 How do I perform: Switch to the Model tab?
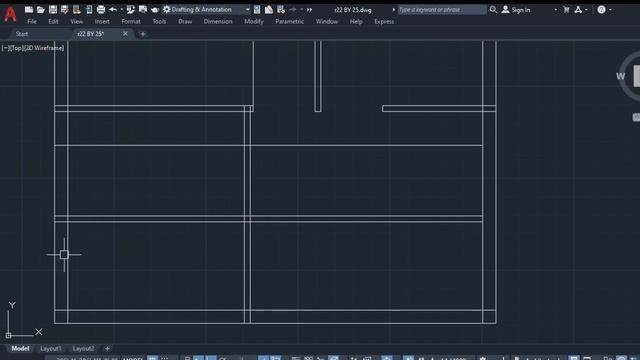point(20,349)
